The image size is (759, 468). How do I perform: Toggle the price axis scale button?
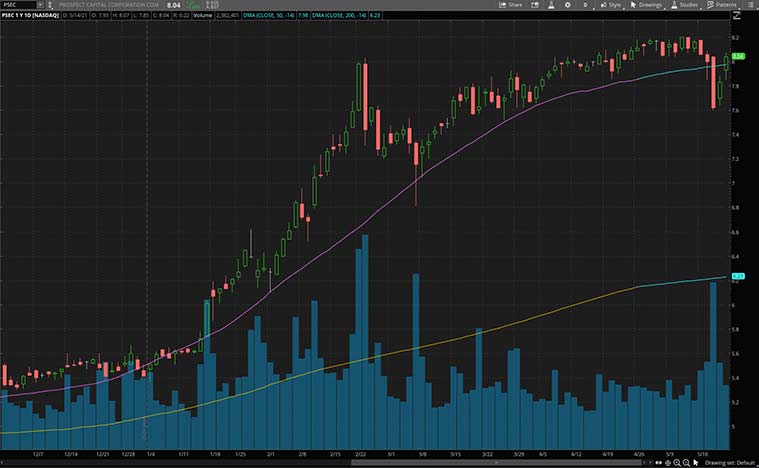point(738,16)
